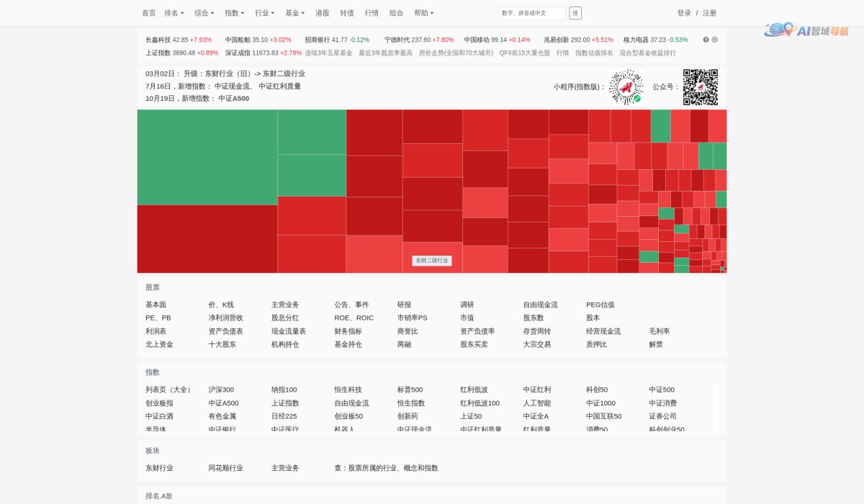
Task: Click the 公众号 QR code image
Action: pos(701,87)
